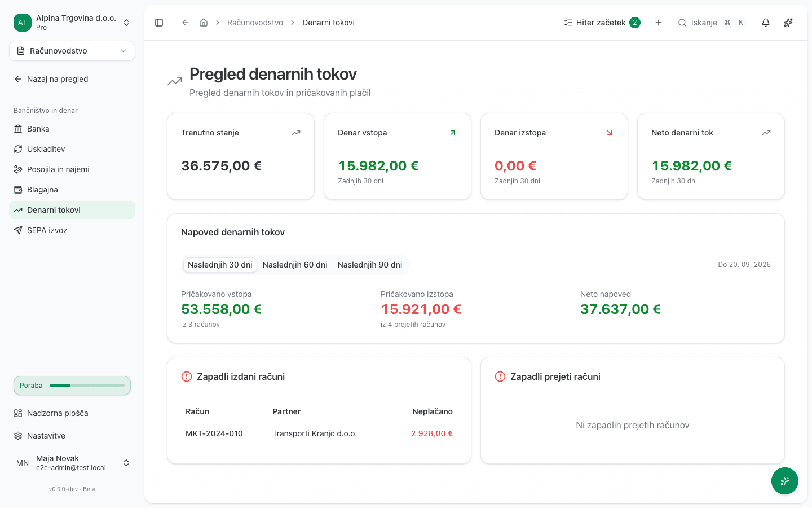The height and width of the screenshot is (508, 812).
Task: Click the Iskanje search field
Action: 712,23
